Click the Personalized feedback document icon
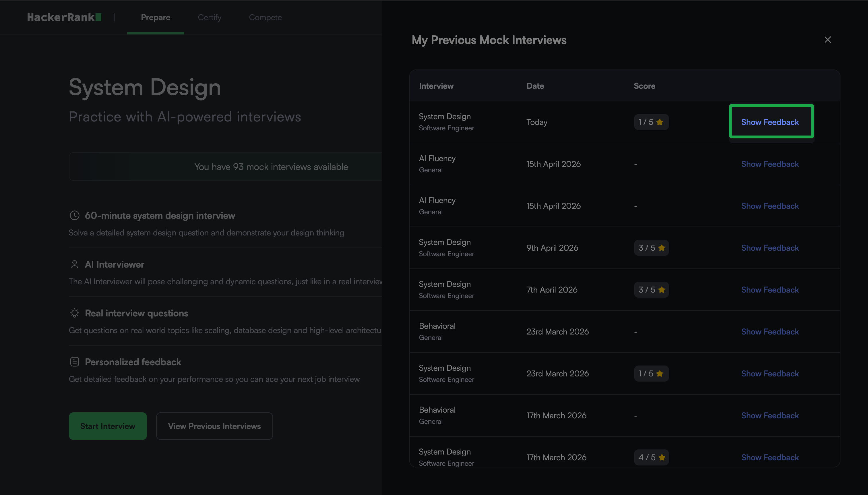Image resolution: width=868 pixels, height=495 pixels. [x=74, y=362]
